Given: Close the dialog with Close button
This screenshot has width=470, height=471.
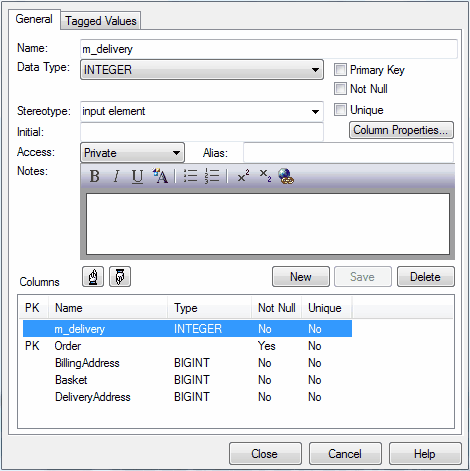Looking at the screenshot, I should (265, 454).
